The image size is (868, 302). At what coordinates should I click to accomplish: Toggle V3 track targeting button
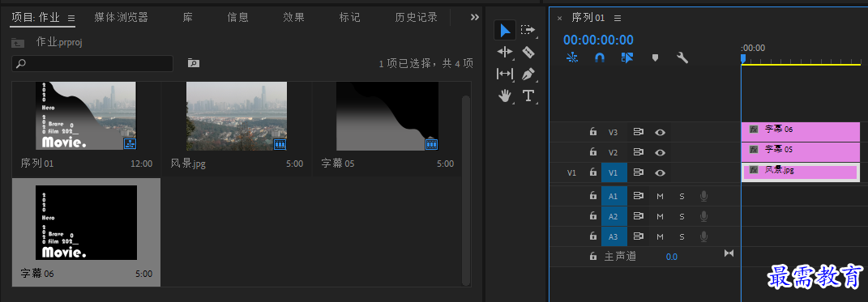tap(614, 132)
